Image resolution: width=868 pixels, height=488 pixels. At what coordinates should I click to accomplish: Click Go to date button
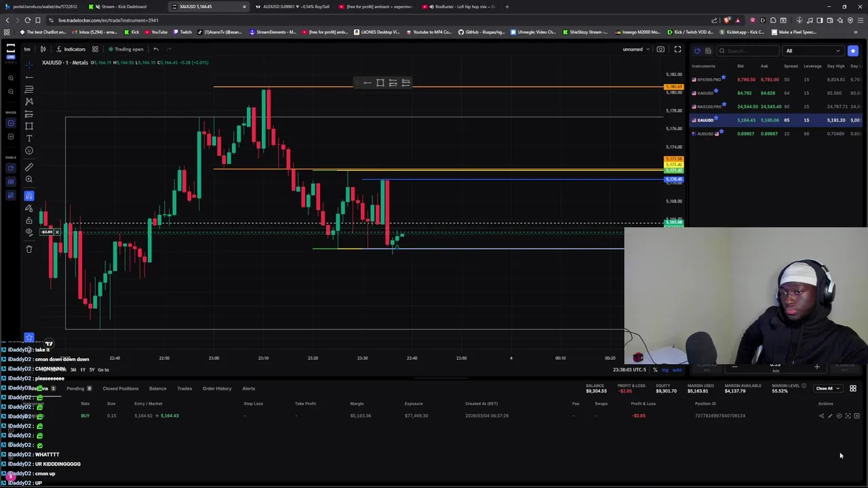point(103,369)
